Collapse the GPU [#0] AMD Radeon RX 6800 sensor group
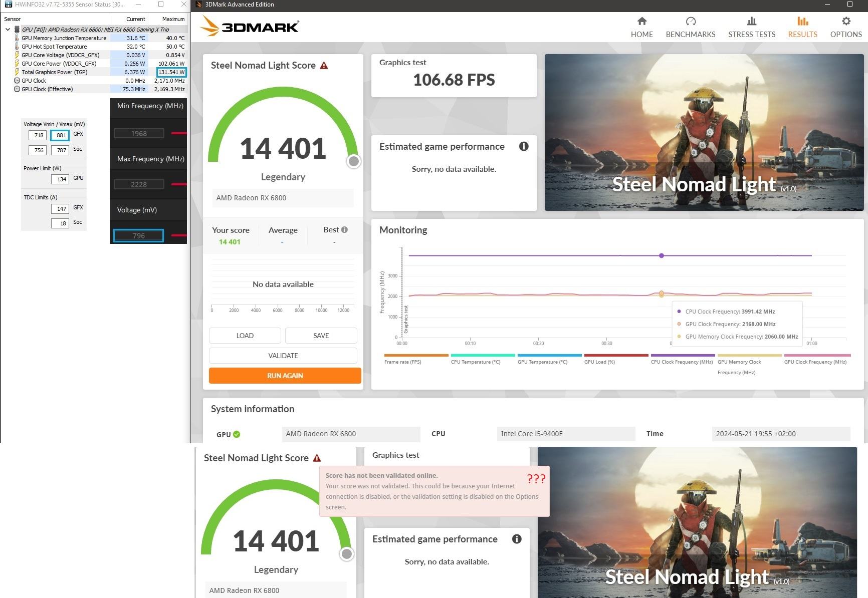The image size is (868, 598). pyautogui.click(x=8, y=30)
